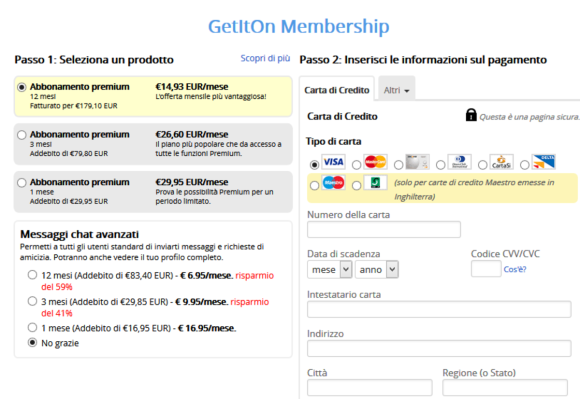Select the Diners Club card logo
The width and height of the screenshot is (580, 399).
point(459,162)
